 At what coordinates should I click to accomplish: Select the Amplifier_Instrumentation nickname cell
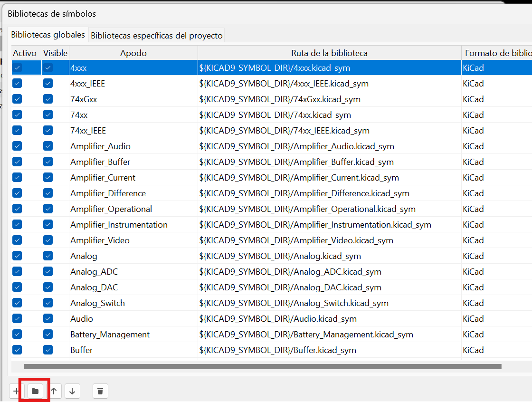(x=133, y=224)
